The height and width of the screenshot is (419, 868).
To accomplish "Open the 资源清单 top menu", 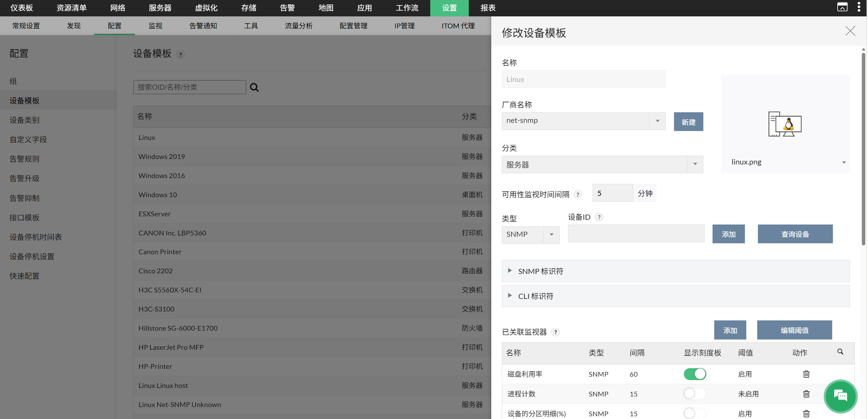I will pyautogui.click(x=71, y=8).
